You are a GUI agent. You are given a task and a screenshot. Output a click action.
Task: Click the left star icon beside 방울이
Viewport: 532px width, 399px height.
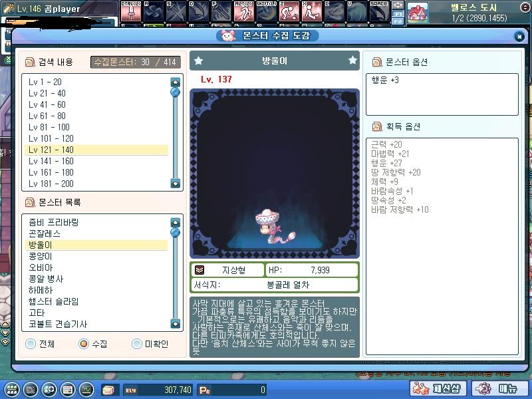tap(198, 61)
